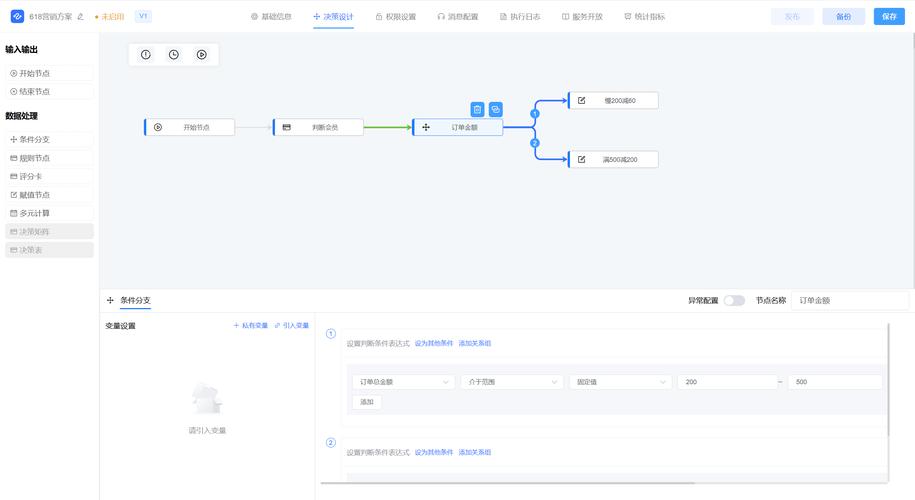Pick 规则节点 from the palette
The image size is (915, 500).
click(49, 158)
